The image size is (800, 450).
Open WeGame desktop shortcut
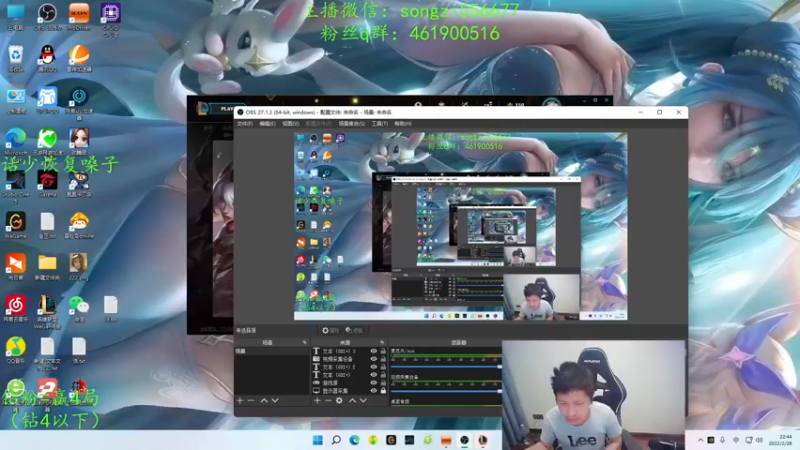(x=16, y=226)
